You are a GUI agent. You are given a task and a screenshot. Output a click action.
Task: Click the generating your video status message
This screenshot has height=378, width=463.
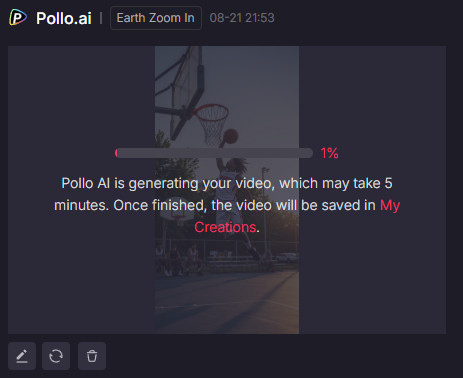pyautogui.click(x=227, y=205)
